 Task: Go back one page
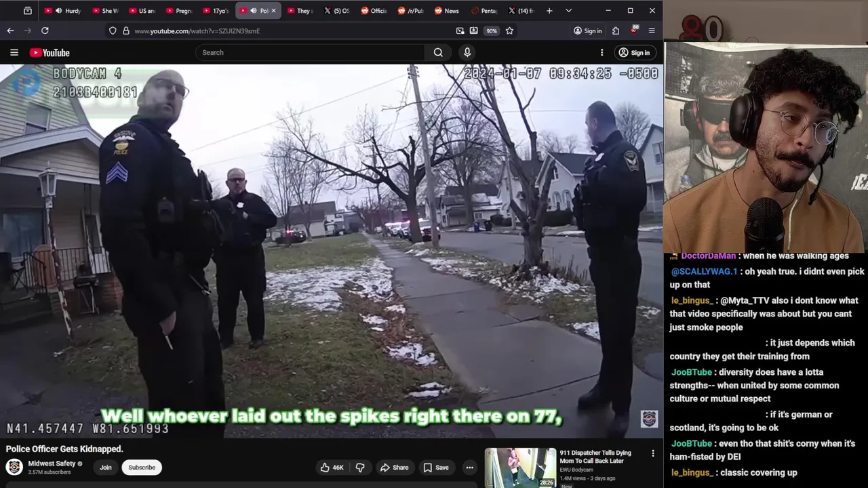click(10, 30)
